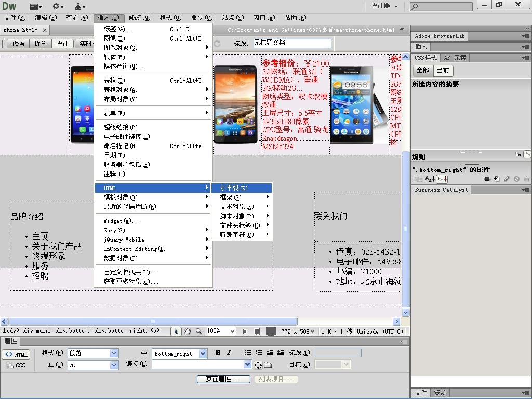Screen dimensions: 532x399
Task: Click the New CSS Rule icon
Action: (497, 179)
